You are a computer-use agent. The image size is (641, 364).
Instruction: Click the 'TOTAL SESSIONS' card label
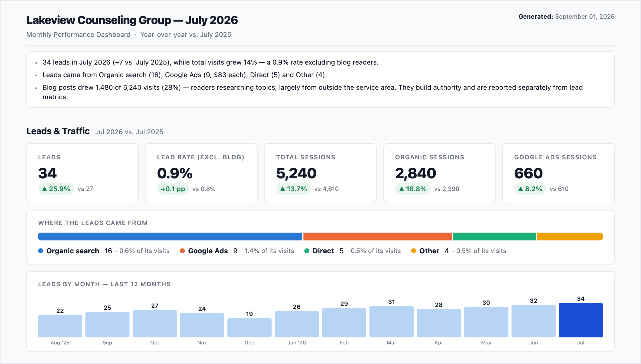[x=306, y=157]
